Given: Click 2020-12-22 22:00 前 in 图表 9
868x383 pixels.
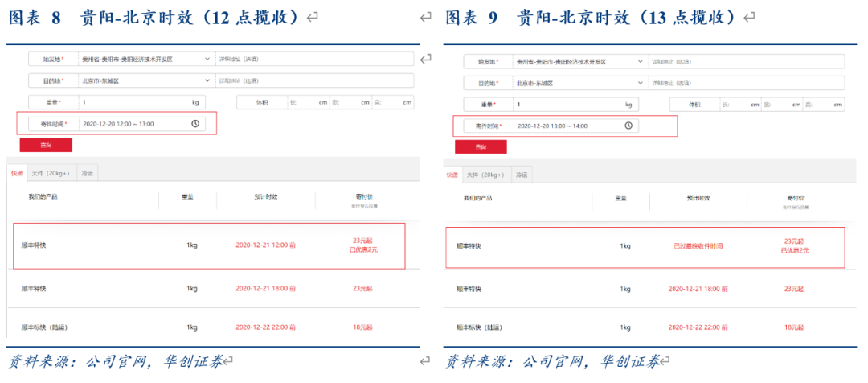Looking at the screenshot, I should pyautogui.click(x=698, y=328).
